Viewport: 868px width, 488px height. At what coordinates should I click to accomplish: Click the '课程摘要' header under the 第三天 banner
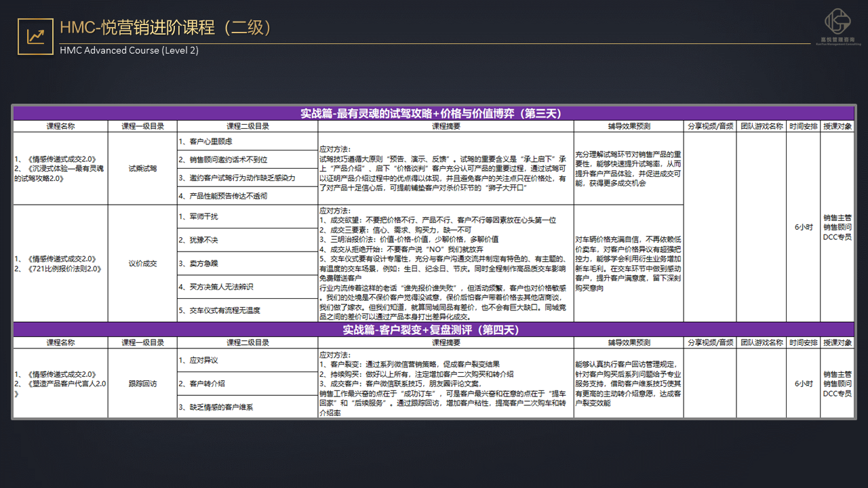446,126
